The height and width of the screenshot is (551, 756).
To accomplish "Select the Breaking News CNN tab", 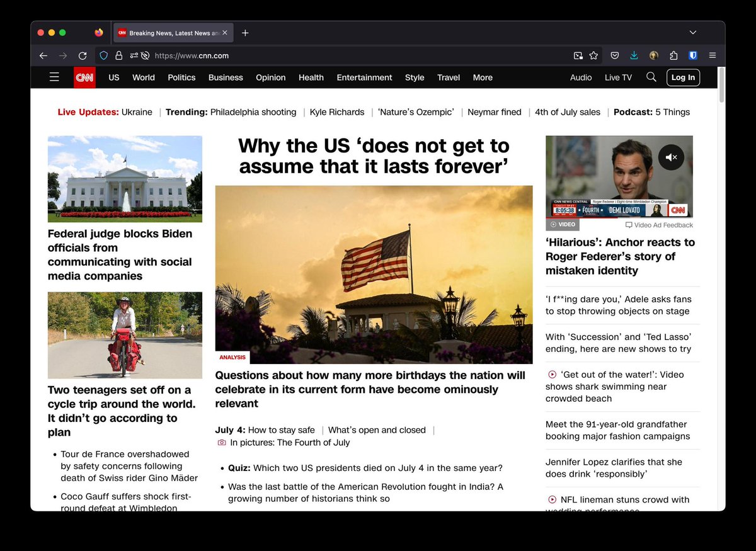I will tap(173, 33).
